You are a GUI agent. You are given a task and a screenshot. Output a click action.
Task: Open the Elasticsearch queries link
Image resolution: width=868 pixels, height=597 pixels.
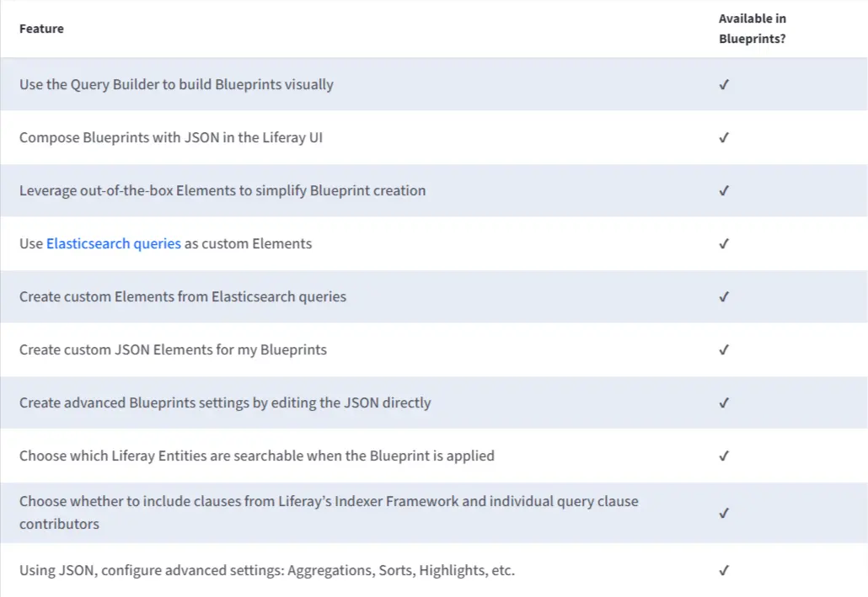[114, 243]
